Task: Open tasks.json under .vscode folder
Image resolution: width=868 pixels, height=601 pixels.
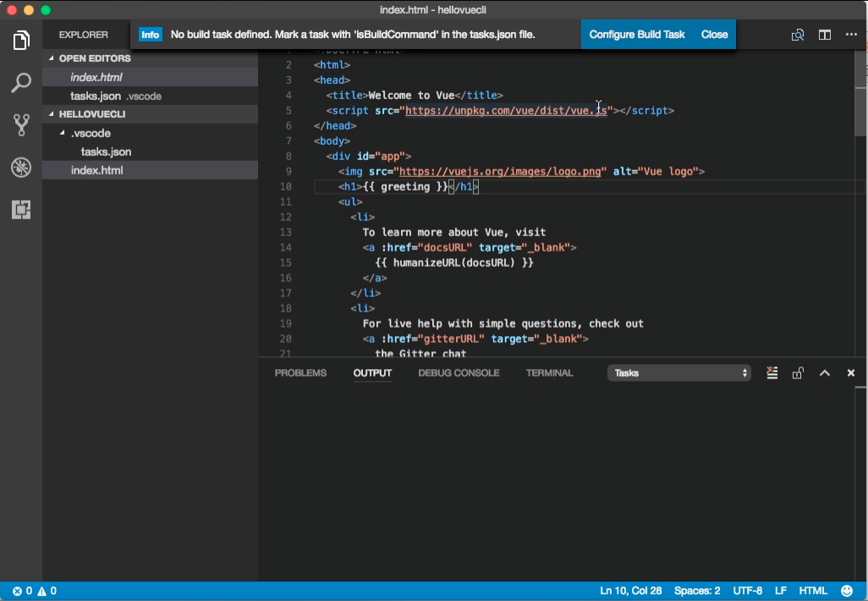Action: click(x=150, y=152)
